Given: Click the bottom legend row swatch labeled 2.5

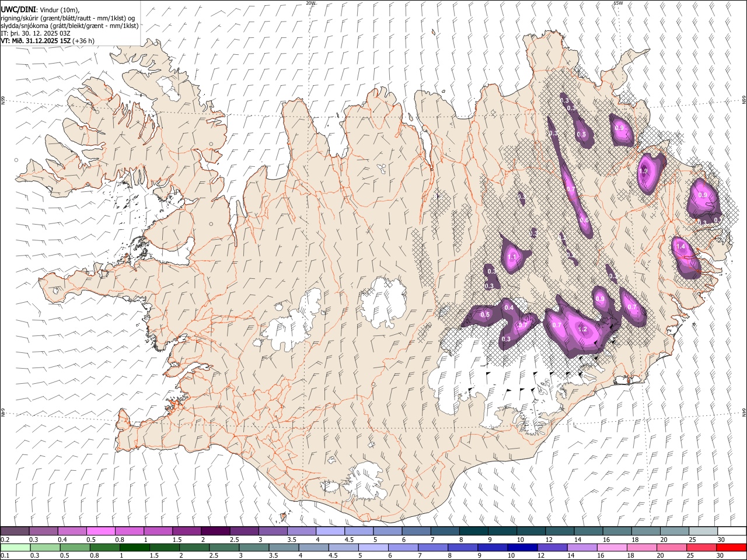Looking at the screenshot, I should [224, 547].
